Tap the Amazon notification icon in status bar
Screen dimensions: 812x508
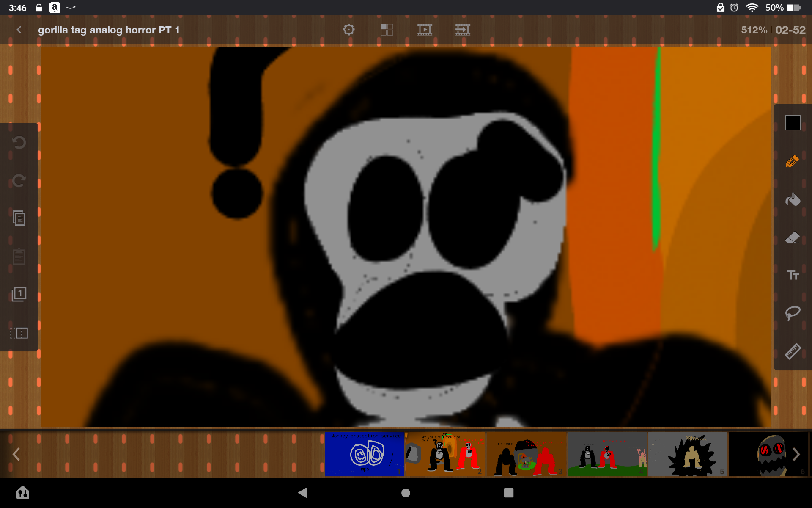point(55,8)
